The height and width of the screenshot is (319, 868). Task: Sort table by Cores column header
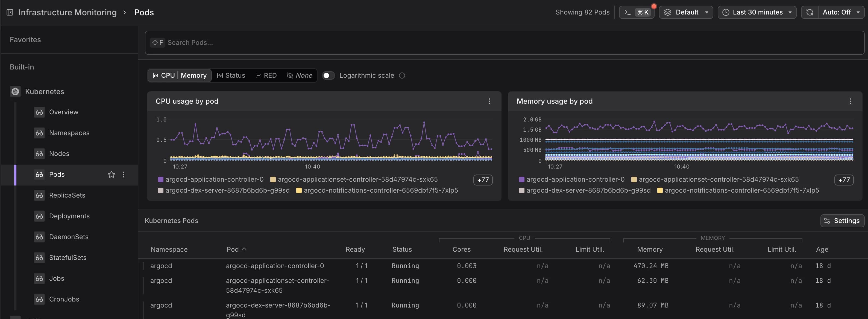coord(461,250)
